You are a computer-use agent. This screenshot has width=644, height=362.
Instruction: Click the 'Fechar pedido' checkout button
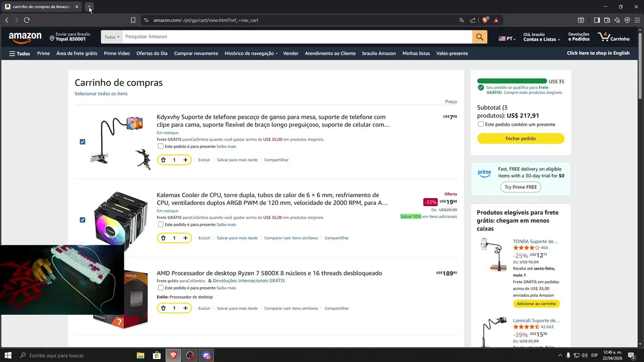coord(521,138)
